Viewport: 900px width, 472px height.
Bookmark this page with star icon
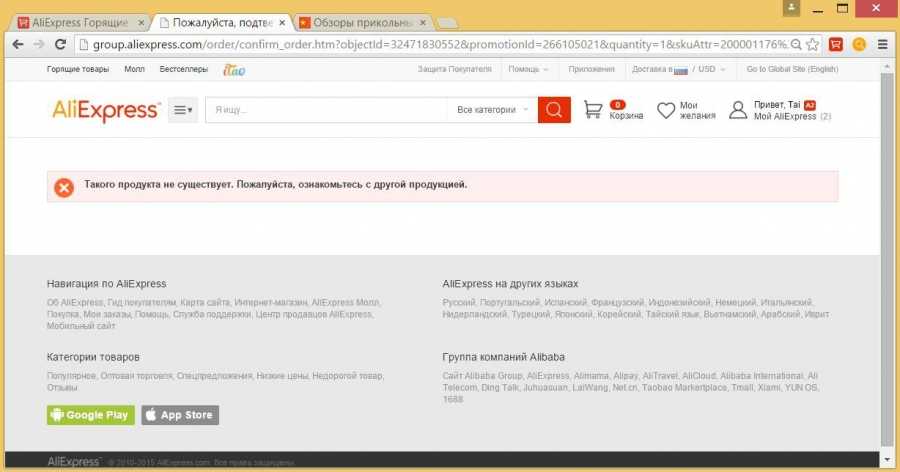click(x=812, y=44)
